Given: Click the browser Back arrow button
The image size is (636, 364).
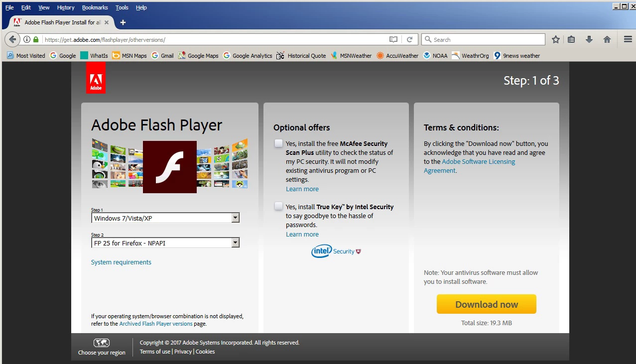Looking at the screenshot, I should [12, 39].
